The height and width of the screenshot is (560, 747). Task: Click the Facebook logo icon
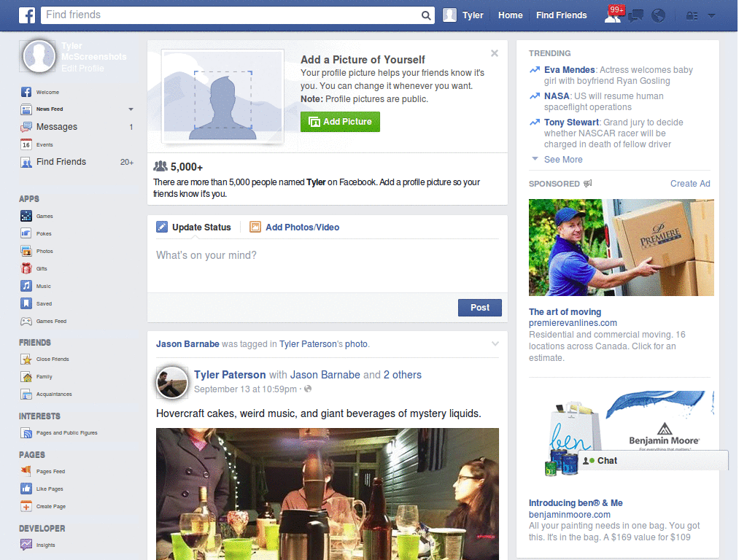click(27, 15)
